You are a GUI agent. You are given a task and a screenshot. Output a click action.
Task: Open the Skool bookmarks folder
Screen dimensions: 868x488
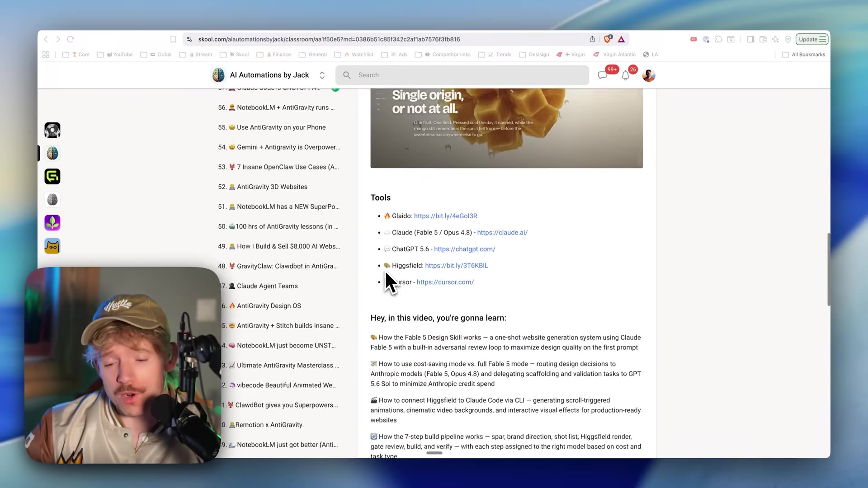(234, 55)
